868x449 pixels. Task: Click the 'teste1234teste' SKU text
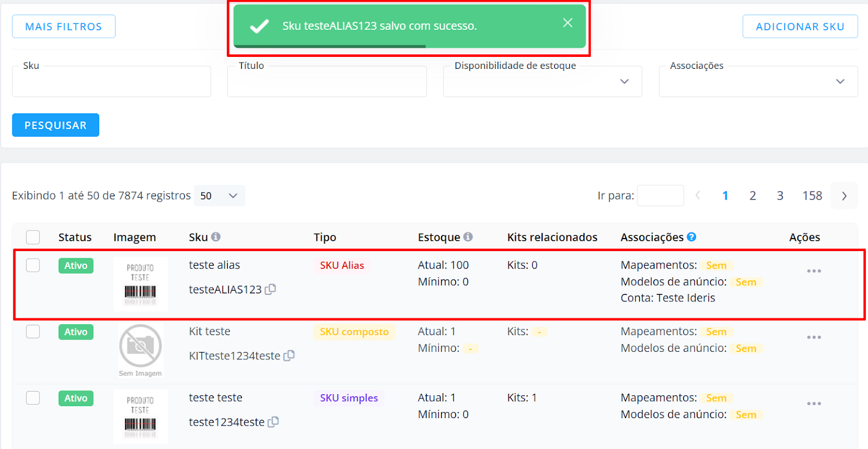227,422
